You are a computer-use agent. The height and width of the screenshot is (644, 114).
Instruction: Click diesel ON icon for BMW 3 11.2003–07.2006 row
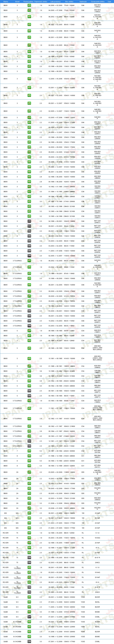point(29,251)
